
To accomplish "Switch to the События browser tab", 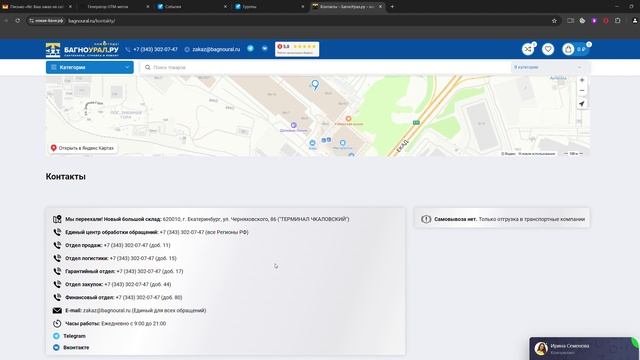I will (x=192, y=7).
